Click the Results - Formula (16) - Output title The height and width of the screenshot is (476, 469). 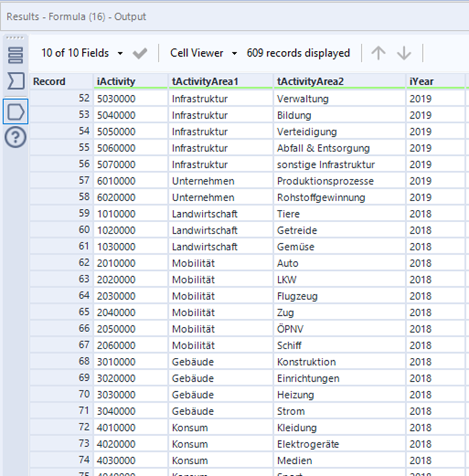[77, 17]
